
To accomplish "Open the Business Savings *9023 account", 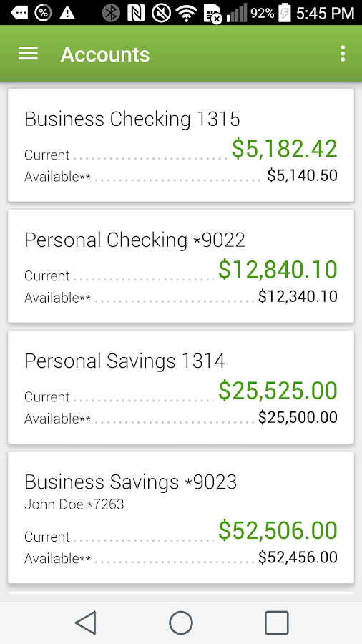I will [x=181, y=517].
